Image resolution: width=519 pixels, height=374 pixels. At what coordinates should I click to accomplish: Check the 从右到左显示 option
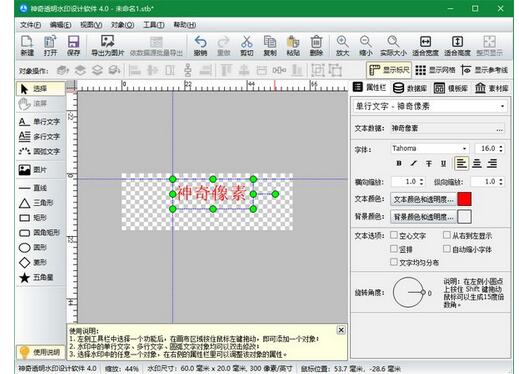click(447, 235)
